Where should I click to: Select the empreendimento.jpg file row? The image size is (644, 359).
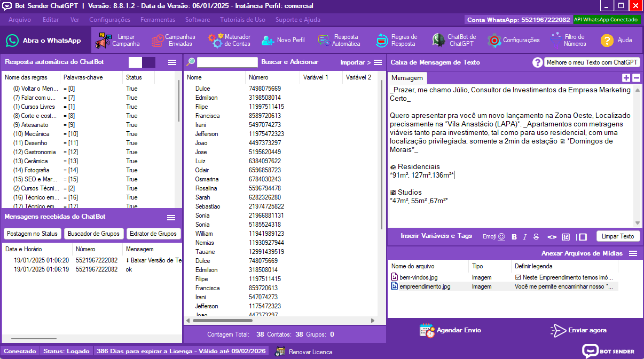[505, 286]
